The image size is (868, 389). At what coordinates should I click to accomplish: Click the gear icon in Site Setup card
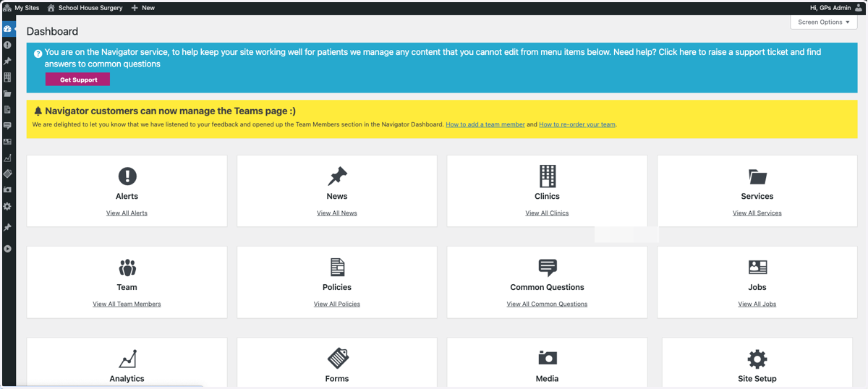click(757, 359)
